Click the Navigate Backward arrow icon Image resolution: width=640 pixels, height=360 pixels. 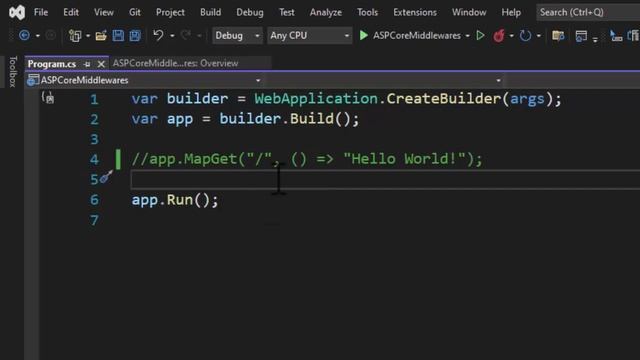(x=24, y=36)
